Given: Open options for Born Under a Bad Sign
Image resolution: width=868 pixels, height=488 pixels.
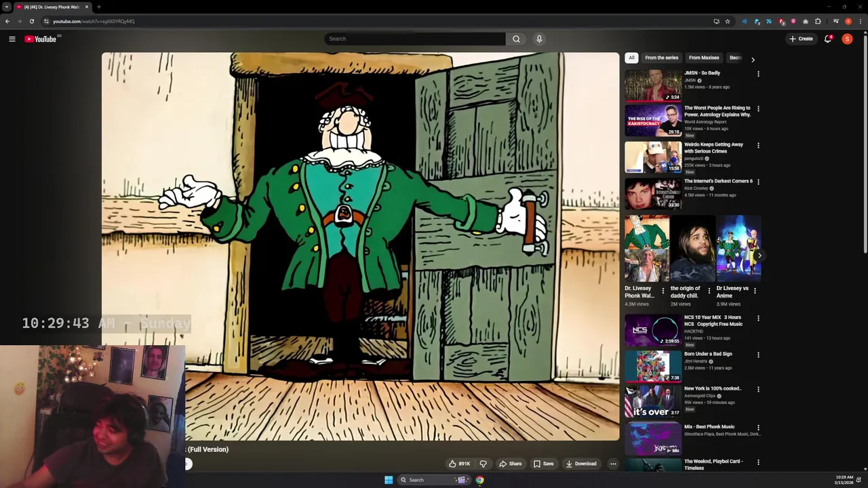Looking at the screenshot, I should (758, 354).
